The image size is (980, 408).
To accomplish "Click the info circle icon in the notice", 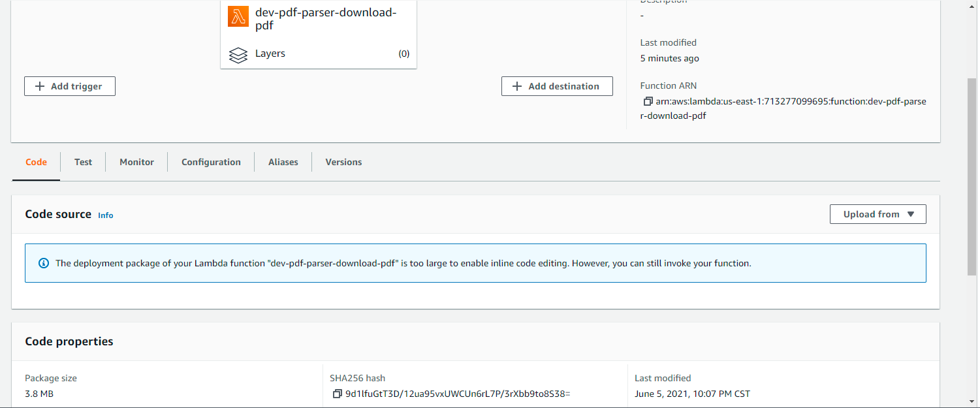I will click(x=44, y=263).
